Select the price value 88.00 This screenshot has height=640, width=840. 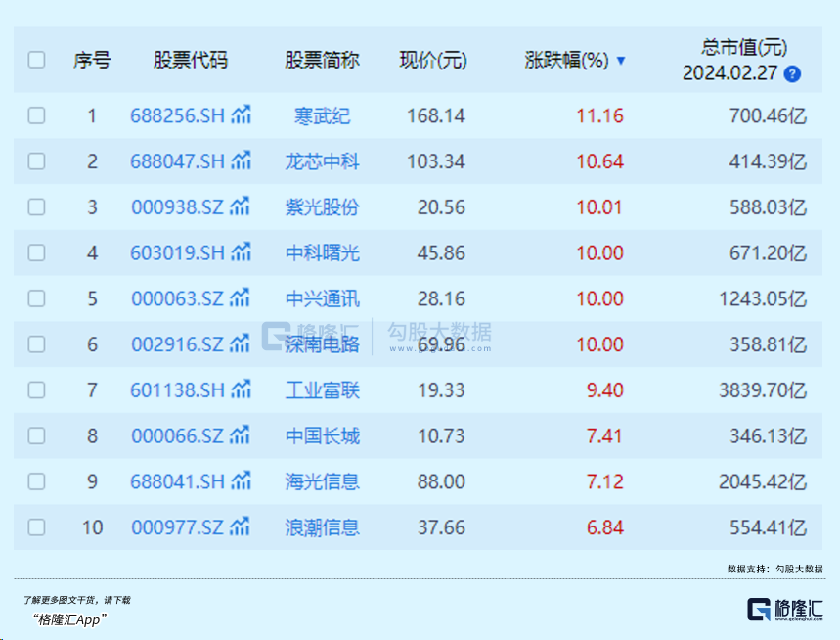[x=441, y=481]
